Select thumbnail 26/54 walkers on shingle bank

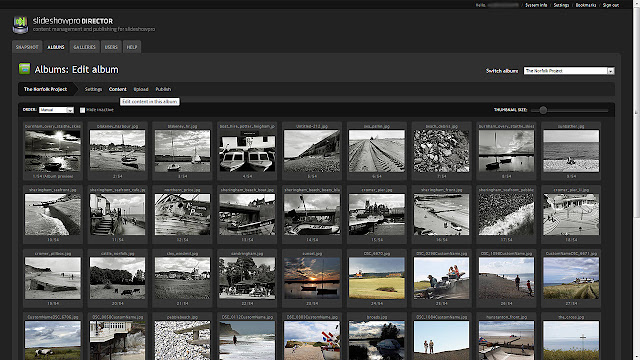coord(506,278)
